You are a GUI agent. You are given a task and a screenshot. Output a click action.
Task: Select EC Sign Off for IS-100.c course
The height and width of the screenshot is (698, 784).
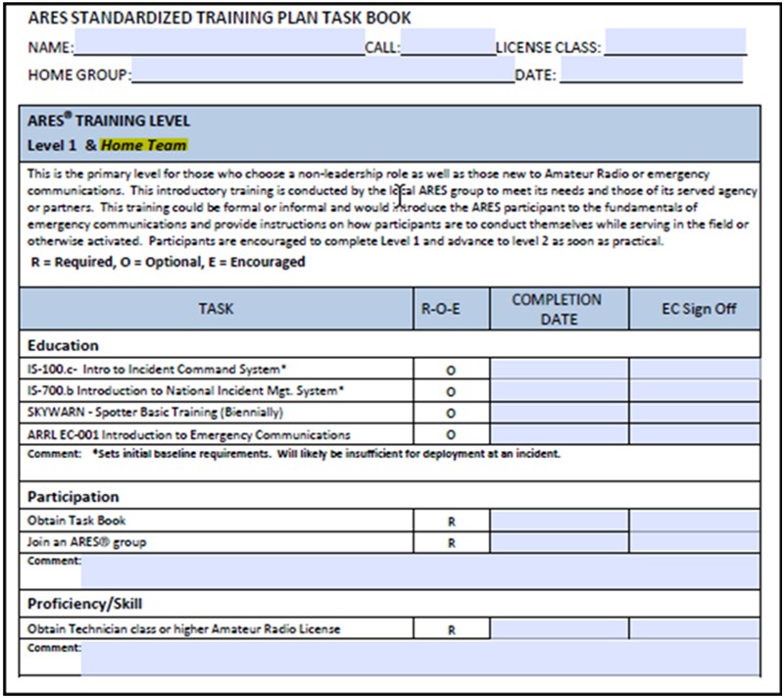click(x=695, y=370)
